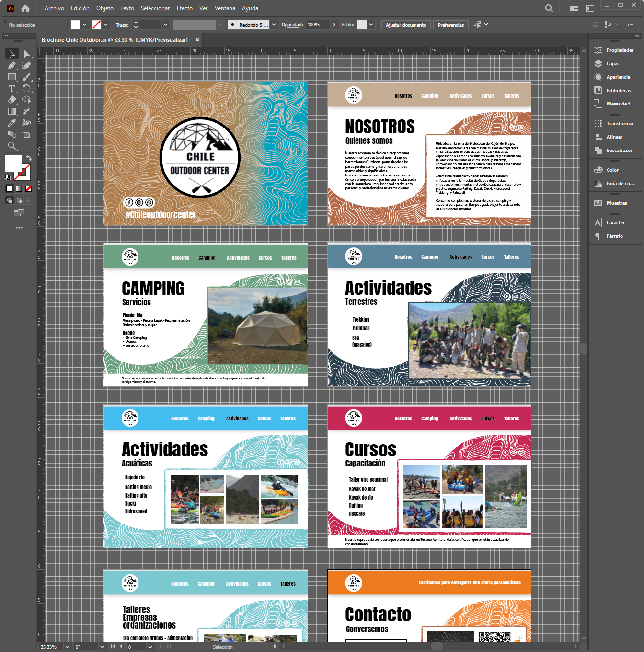Open the Capas panel icon
Image resolution: width=644 pixels, height=652 pixels.
[x=598, y=63]
